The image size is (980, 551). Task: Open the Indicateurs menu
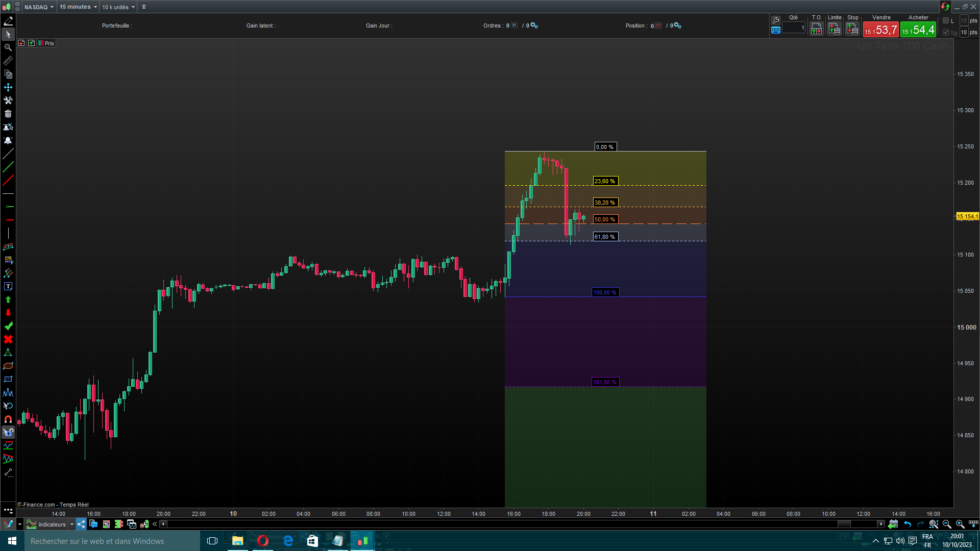52,524
